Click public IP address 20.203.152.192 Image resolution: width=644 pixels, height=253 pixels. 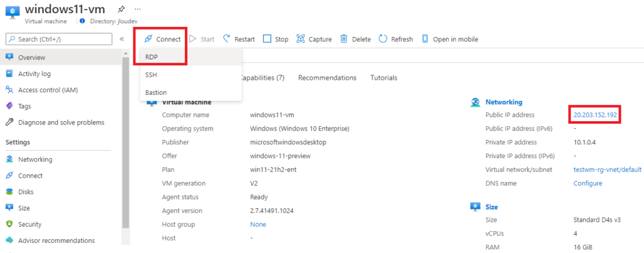[x=595, y=116]
